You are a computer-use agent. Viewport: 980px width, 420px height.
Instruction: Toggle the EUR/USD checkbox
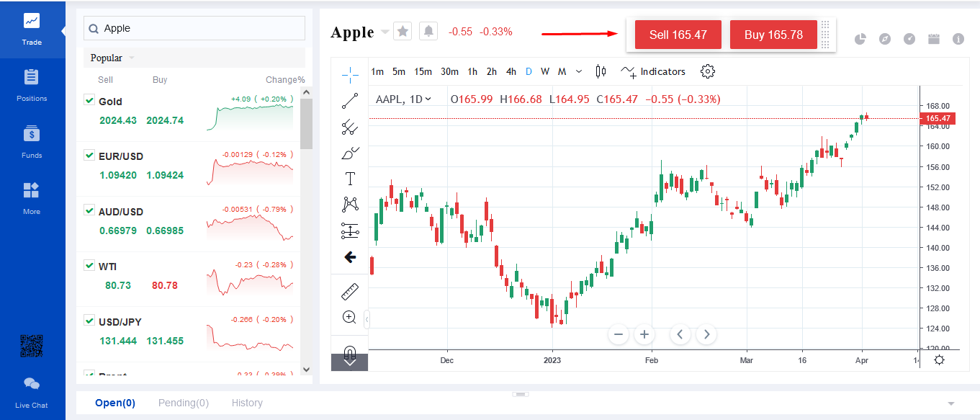coord(89,155)
